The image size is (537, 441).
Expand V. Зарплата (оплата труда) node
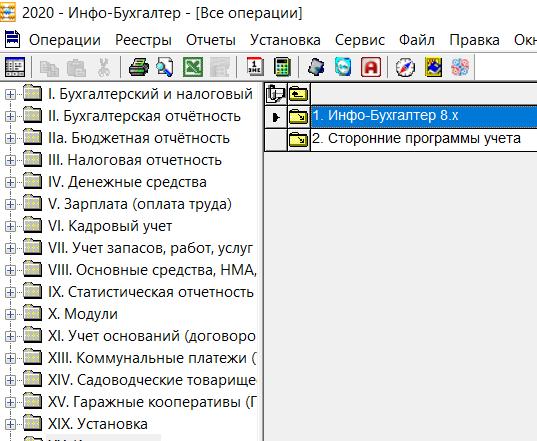tap(10, 204)
